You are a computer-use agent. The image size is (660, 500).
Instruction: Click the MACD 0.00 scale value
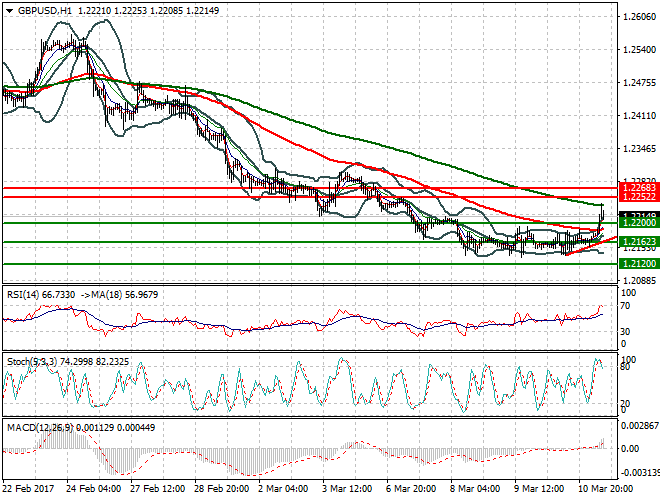click(x=630, y=449)
